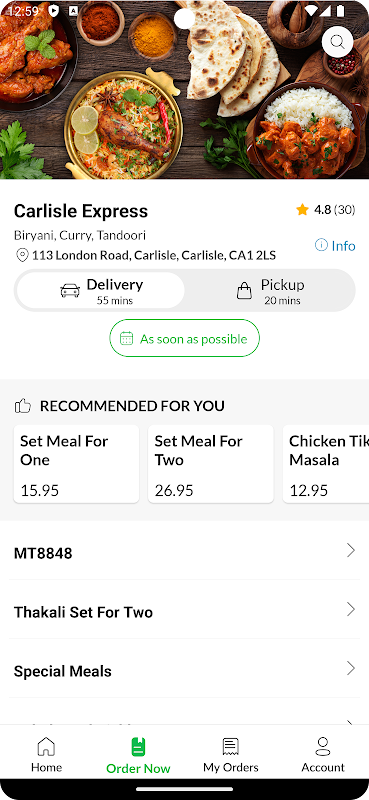The height and width of the screenshot is (800, 369).
Task: Switch to Delivery option
Action: (101, 290)
